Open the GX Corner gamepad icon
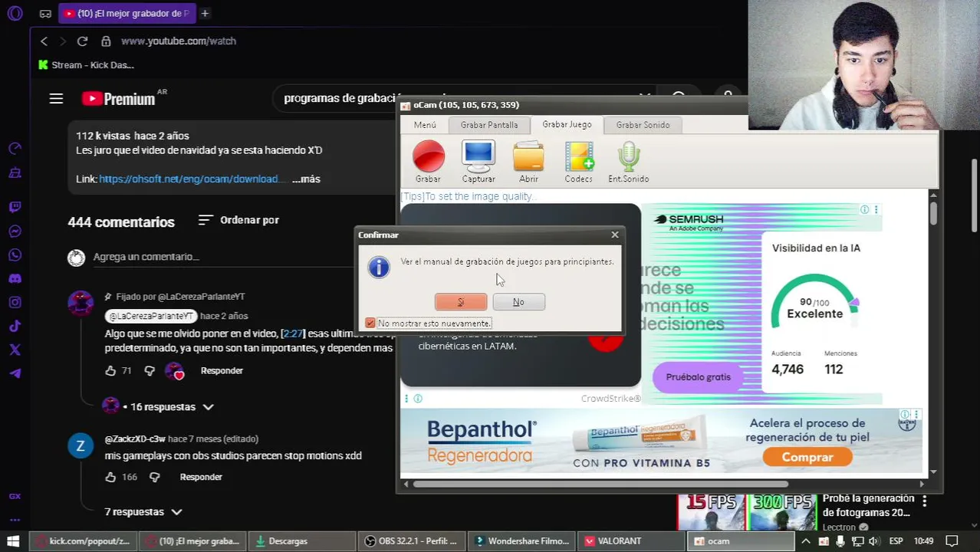The height and width of the screenshot is (552, 980). click(x=45, y=14)
